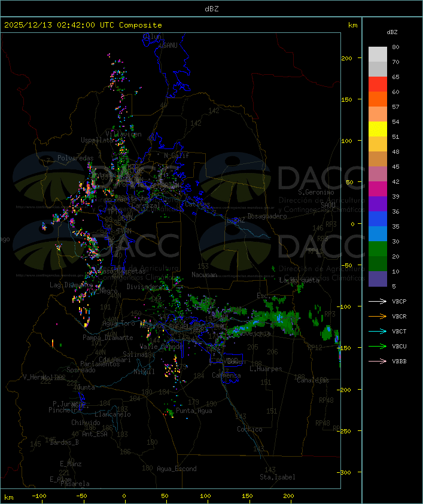Click the orange VBCR arrow icon
The image size is (423, 504).
[x=378, y=316]
